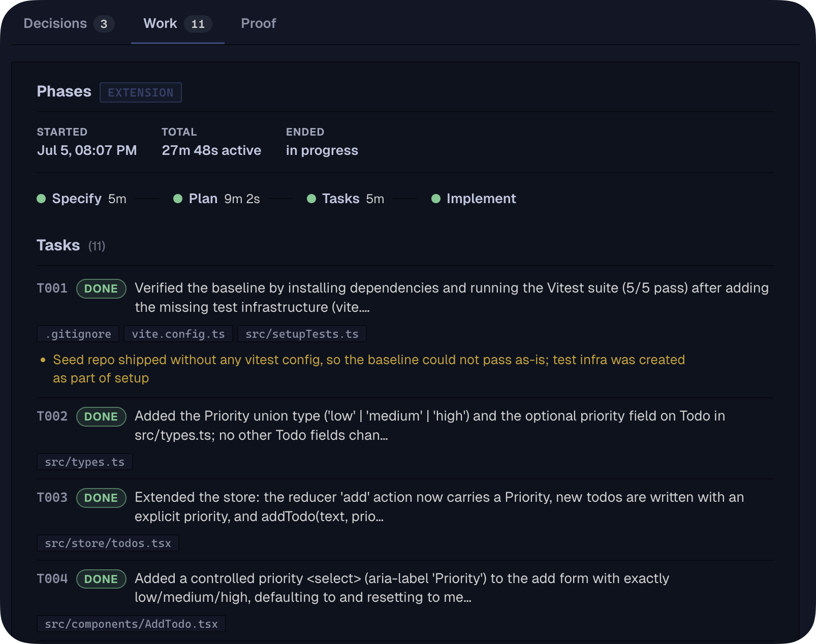The width and height of the screenshot is (816, 644).
Task: Click the 'Jul 5, 08:07 PM' start time
Action: [x=87, y=150]
